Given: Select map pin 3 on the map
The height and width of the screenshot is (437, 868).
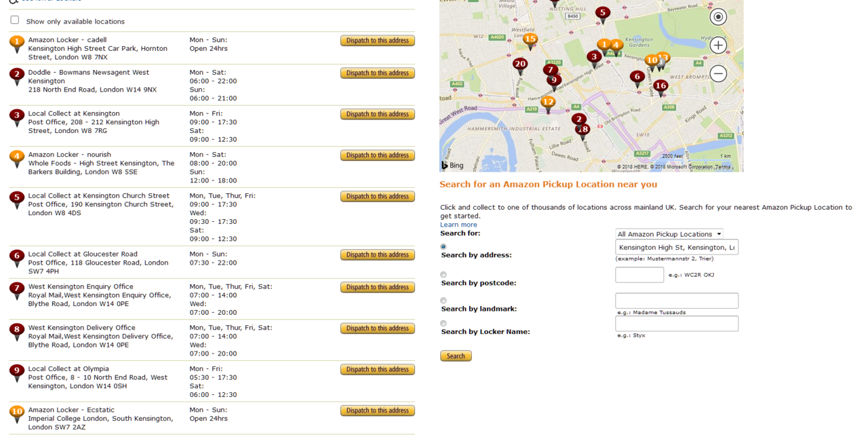Looking at the screenshot, I should (595, 58).
